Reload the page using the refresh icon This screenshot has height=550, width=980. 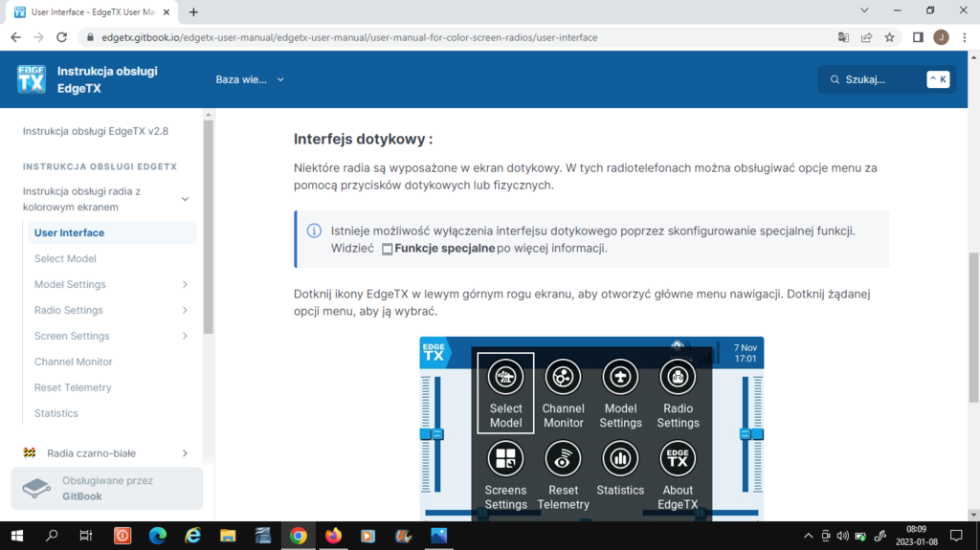61,37
